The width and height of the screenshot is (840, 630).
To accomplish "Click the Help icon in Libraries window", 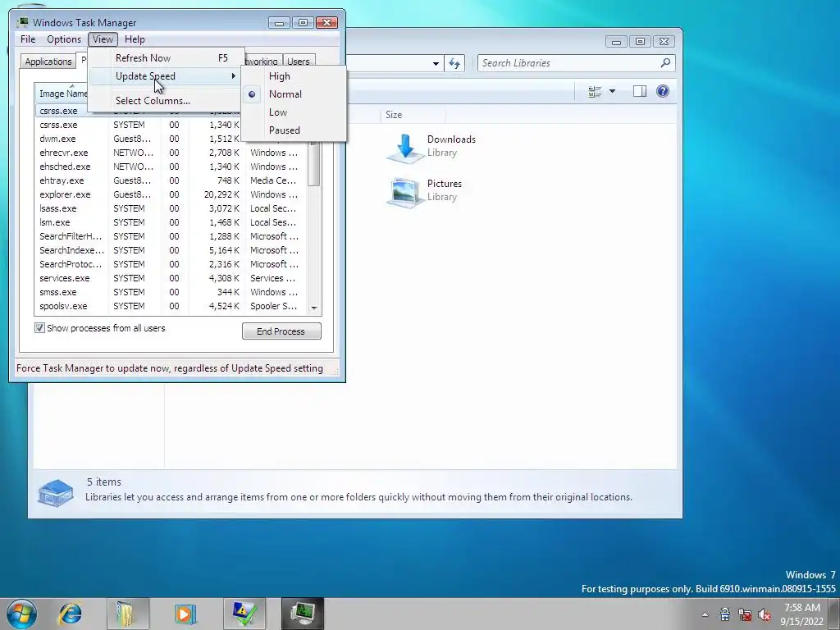I will [663, 91].
